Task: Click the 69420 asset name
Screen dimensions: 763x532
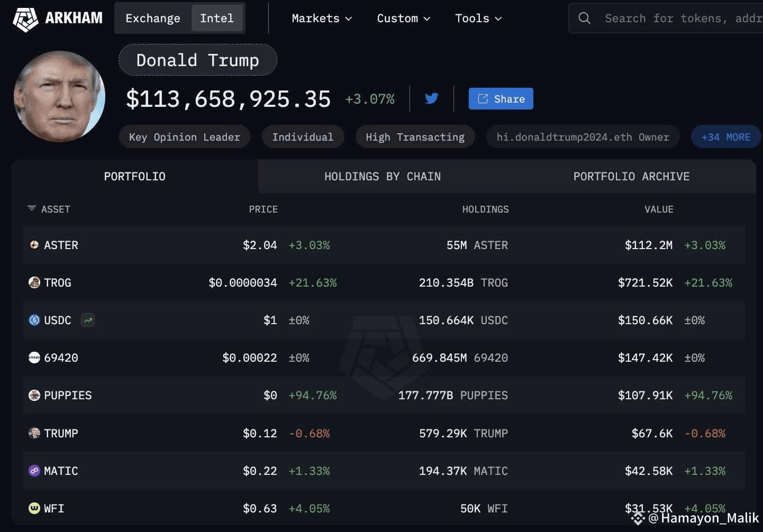Action: point(61,357)
